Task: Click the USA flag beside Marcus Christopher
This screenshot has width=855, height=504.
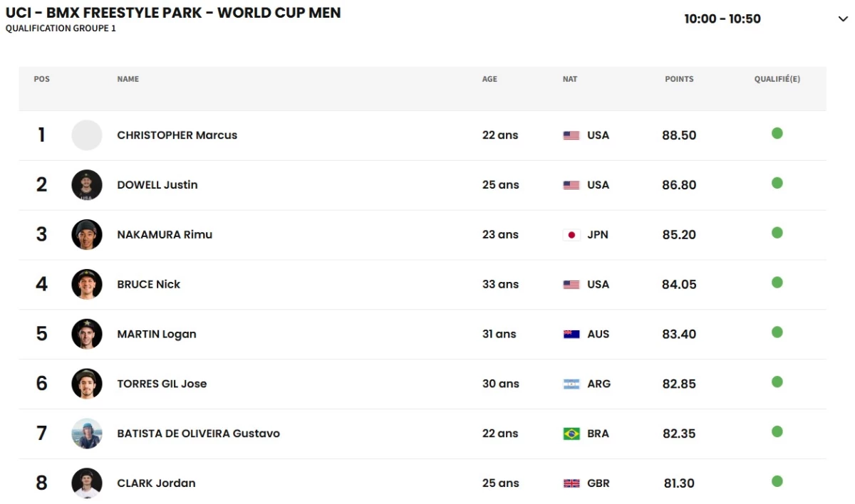Action: (571, 135)
